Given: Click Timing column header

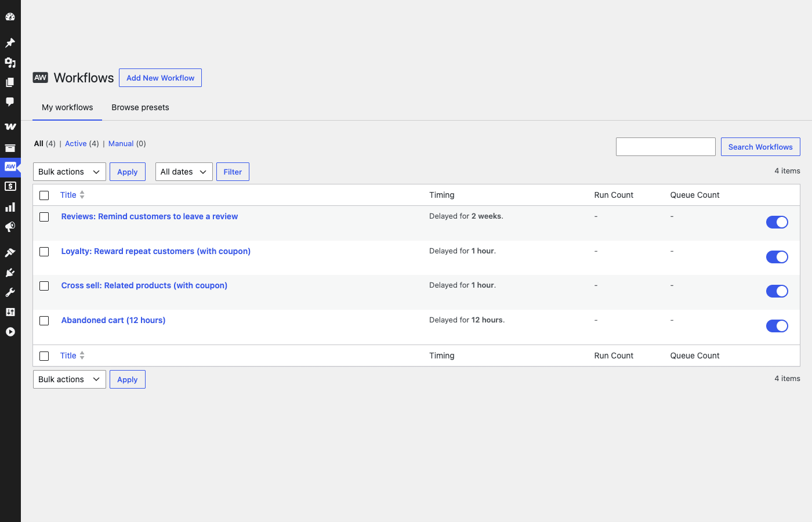Looking at the screenshot, I should coord(442,195).
